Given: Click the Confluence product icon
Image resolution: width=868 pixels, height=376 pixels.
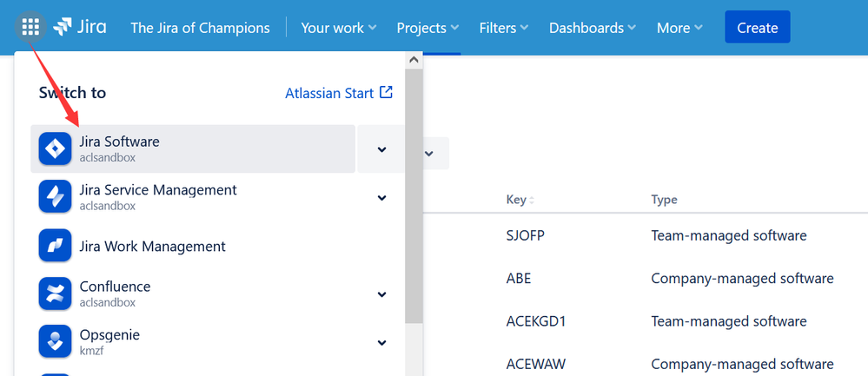Looking at the screenshot, I should point(55,293).
